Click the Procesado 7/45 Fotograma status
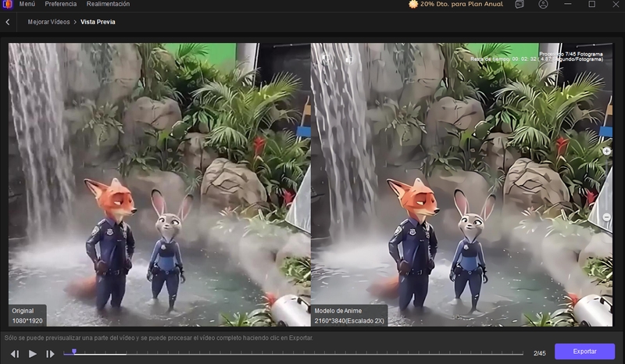Image resolution: width=625 pixels, height=364 pixels. point(571,54)
